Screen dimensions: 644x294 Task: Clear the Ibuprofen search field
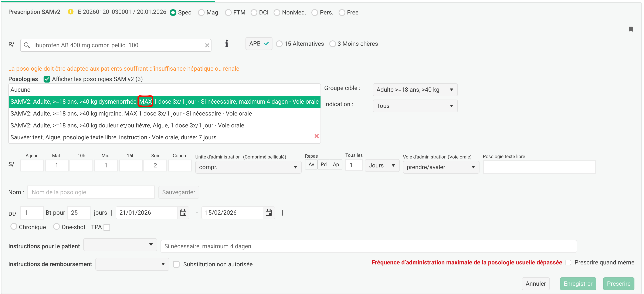pyautogui.click(x=207, y=45)
